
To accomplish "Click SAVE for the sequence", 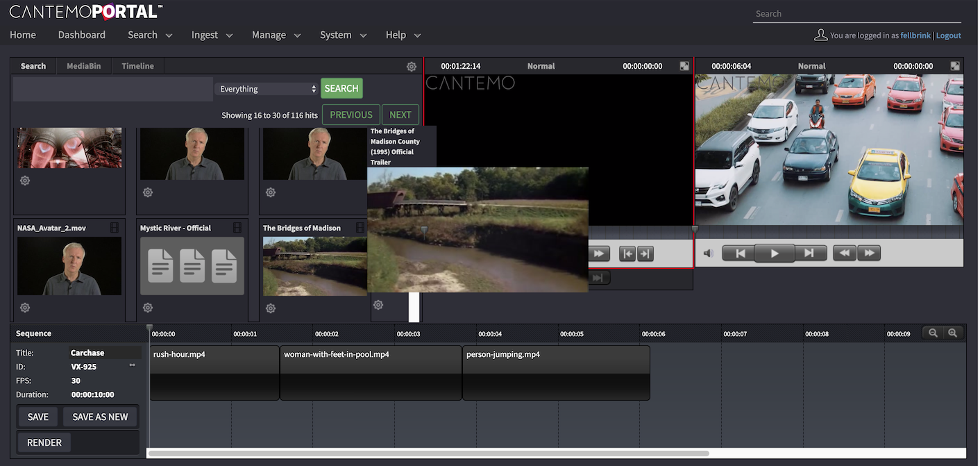I will pyautogui.click(x=38, y=417).
